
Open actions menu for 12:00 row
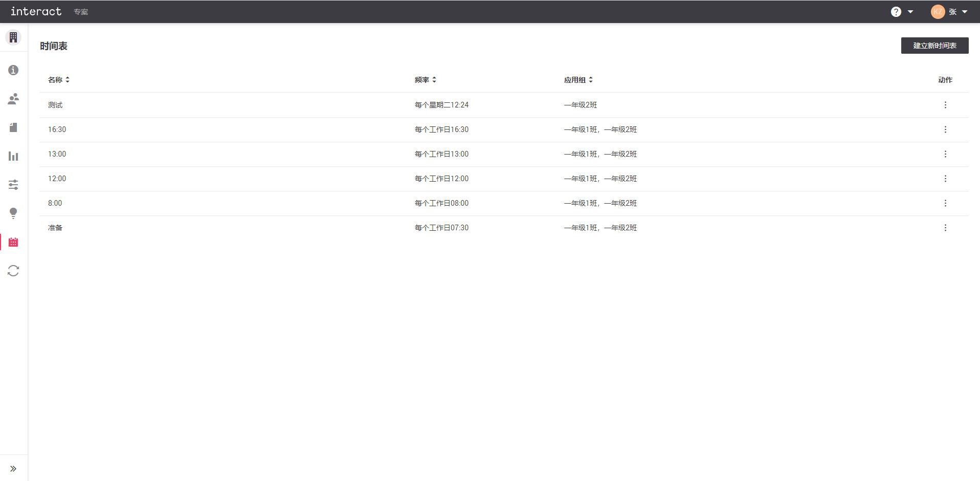(x=945, y=179)
